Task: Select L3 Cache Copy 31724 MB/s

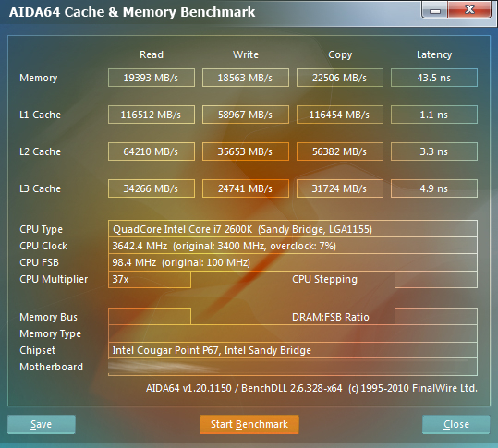Action: (x=340, y=188)
